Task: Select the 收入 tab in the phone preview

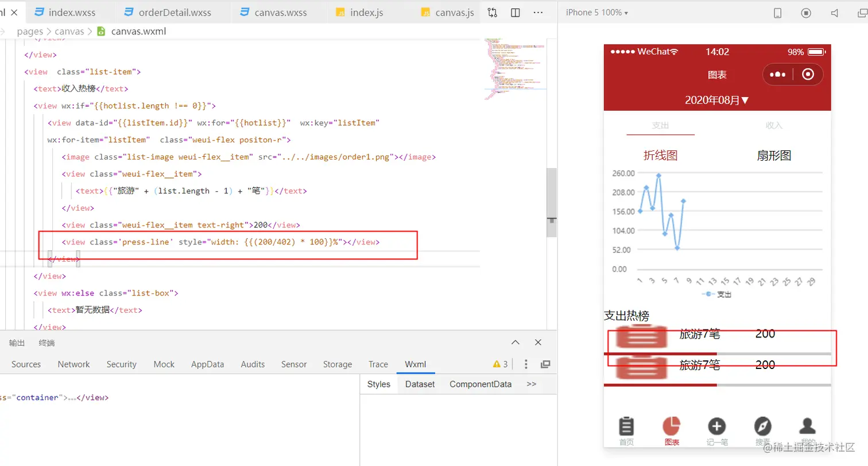Action: pyautogui.click(x=774, y=126)
